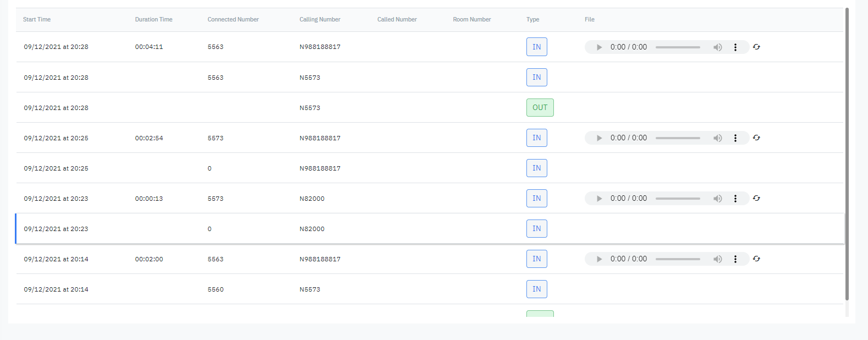This screenshot has width=868, height=340.
Task: Sort by the Start Time column header
Action: click(x=37, y=19)
